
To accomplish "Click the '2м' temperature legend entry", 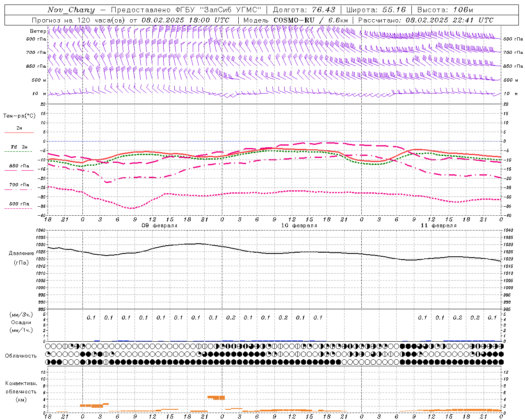I will (x=19, y=128).
